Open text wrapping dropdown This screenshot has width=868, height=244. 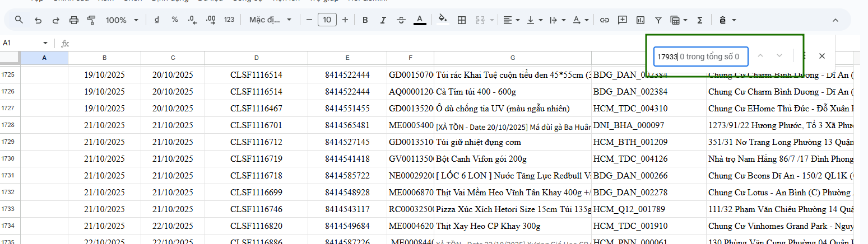(x=557, y=20)
